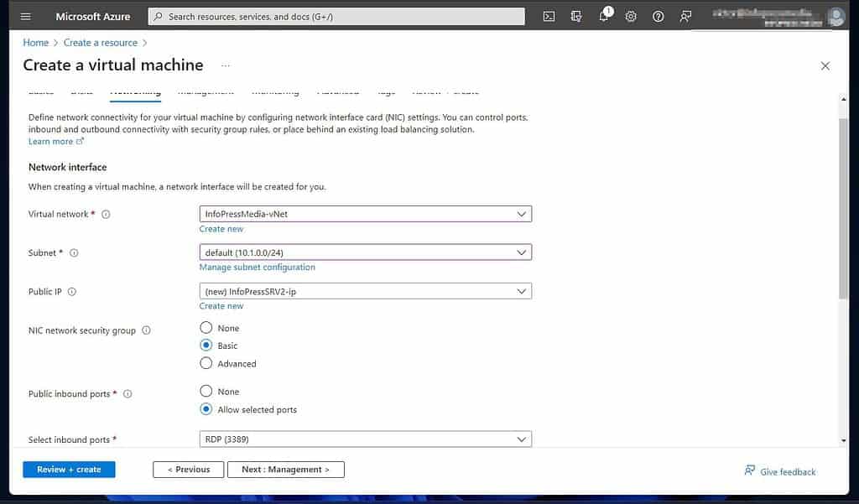
Task: Open the Learn more link
Action: point(50,142)
